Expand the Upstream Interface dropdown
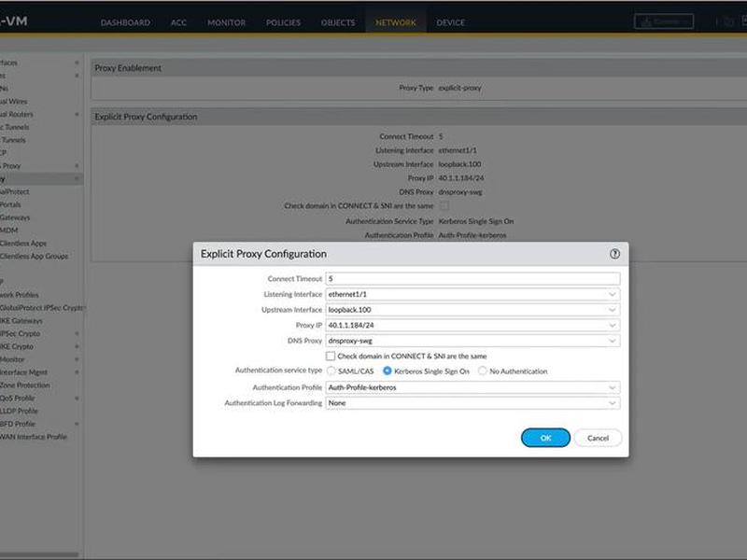This screenshot has height=560, width=747. coord(613,310)
